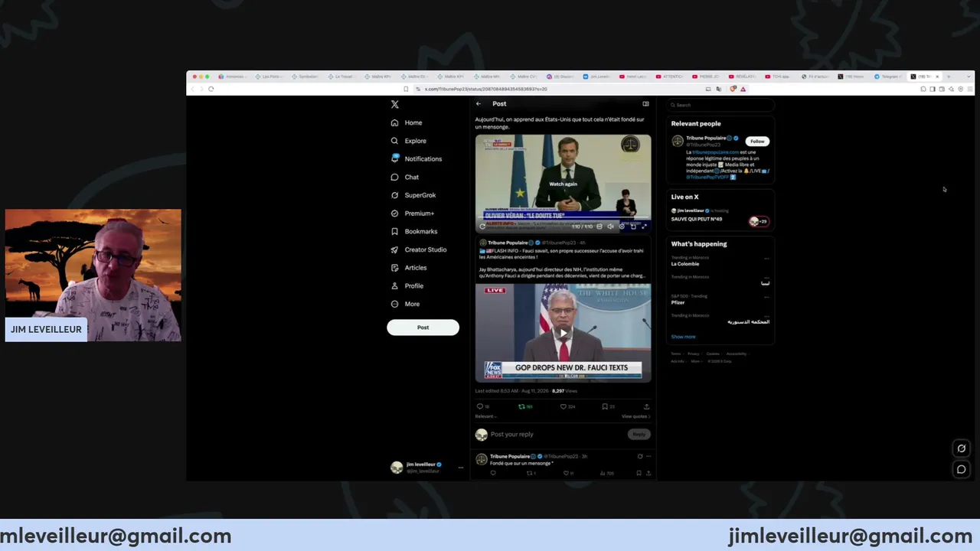Open options for the Pfizer trend
This screenshot has height=551, width=980.
pos(766,296)
